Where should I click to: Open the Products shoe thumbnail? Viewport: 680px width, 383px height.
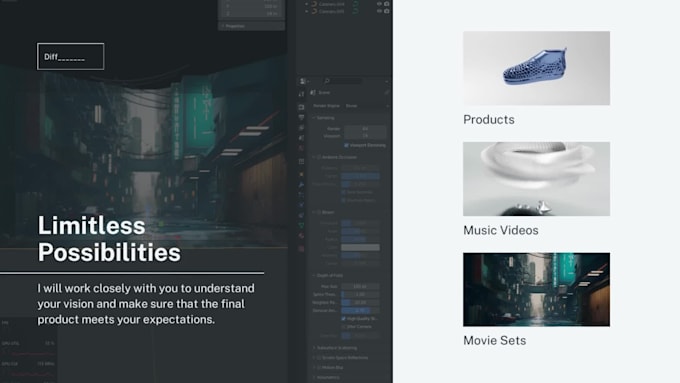click(x=536, y=68)
